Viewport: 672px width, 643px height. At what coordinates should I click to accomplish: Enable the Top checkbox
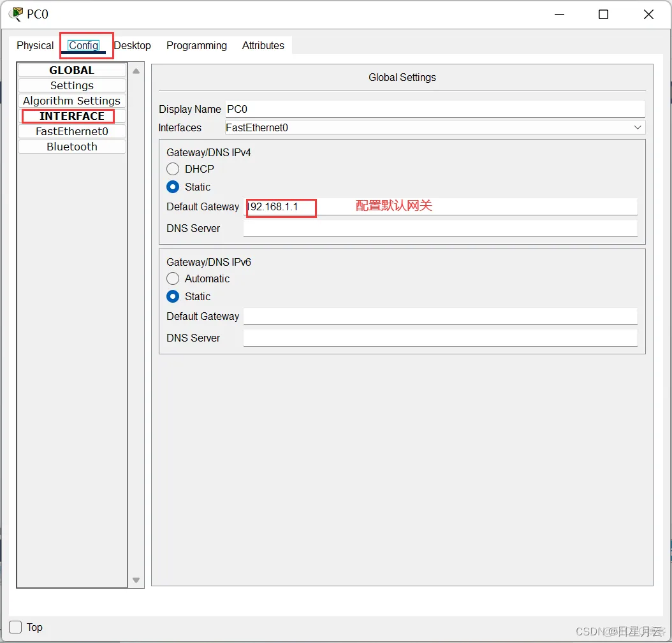(x=15, y=627)
